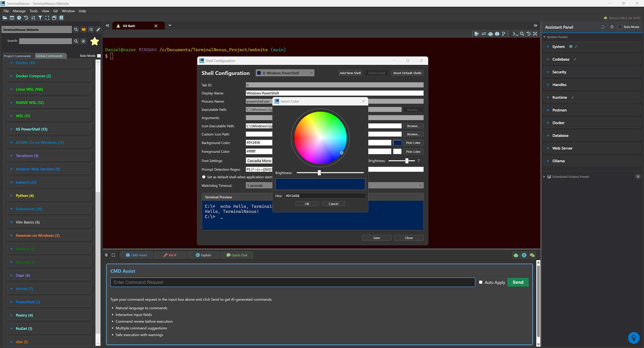Click the pencil edit icon beside project name
Screen dimensions: 644x348
click(98, 30)
